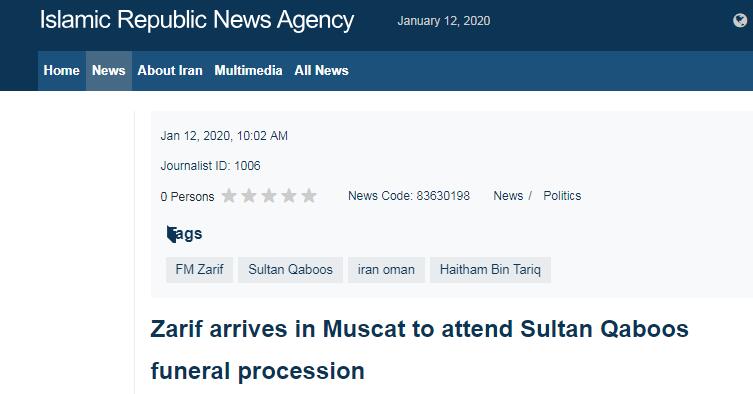Rate the article five stars
This screenshot has width=753, height=394.
[x=309, y=196]
